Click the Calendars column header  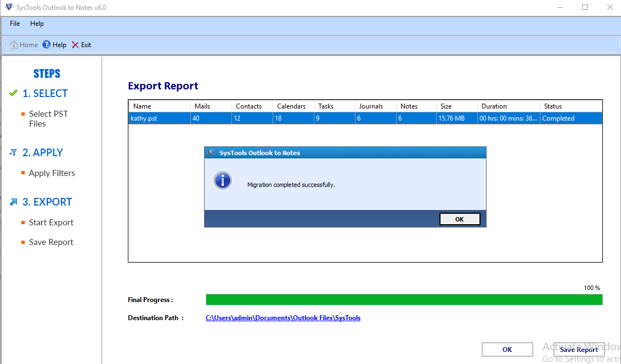tap(293, 106)
